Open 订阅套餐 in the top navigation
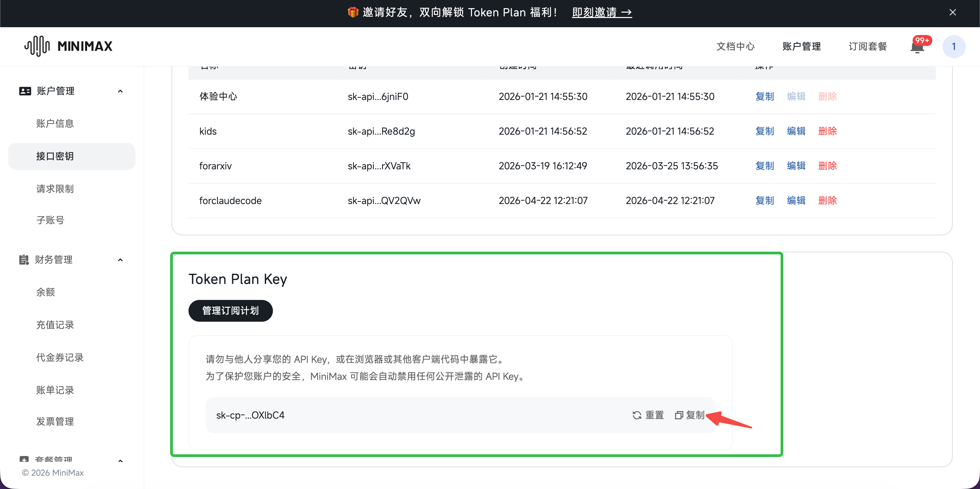This screenshot has width=980, height=489. [868, 46]
